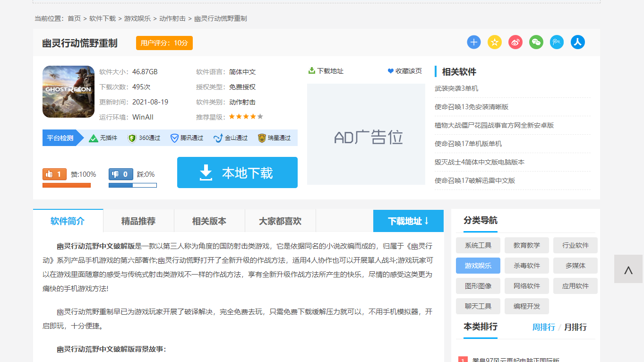The width and height of the screenshot is (644, 362).
Task: Click the back-to-top arrow
Action: 628,269
